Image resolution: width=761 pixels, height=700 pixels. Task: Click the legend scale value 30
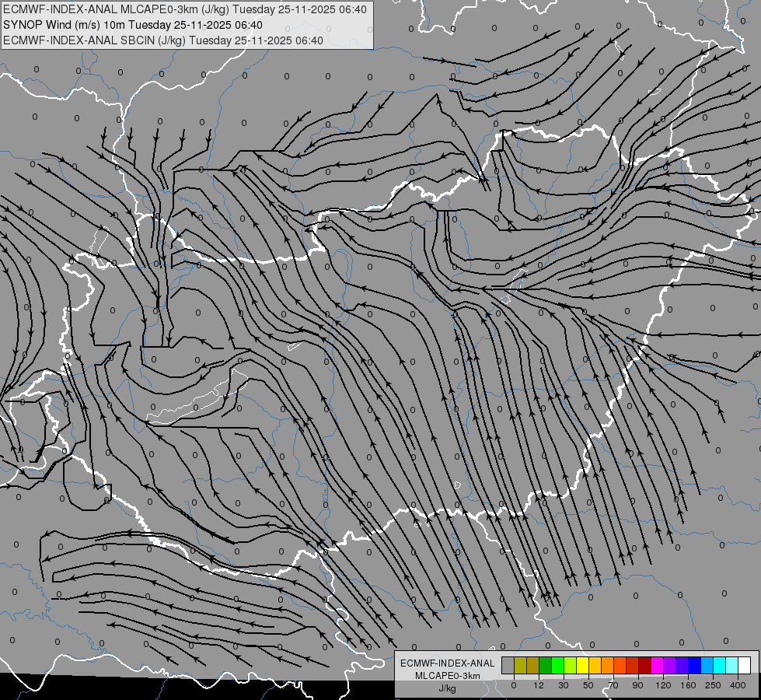point(564,685)
